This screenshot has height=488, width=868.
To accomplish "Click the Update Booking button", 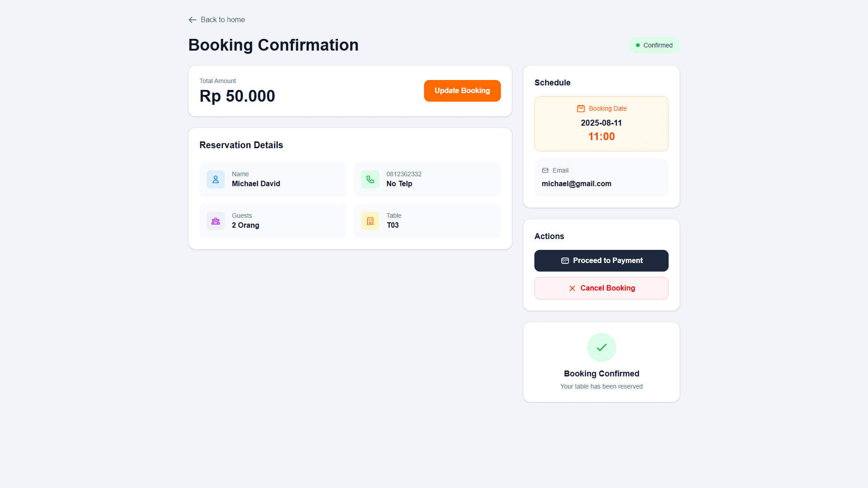I will 462,91.
